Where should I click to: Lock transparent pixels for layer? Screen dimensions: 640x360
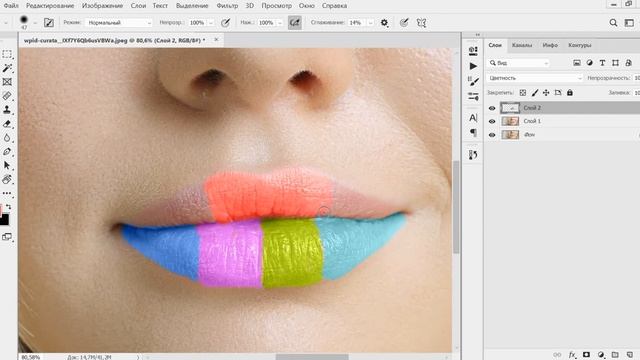[x=522, y=93]
